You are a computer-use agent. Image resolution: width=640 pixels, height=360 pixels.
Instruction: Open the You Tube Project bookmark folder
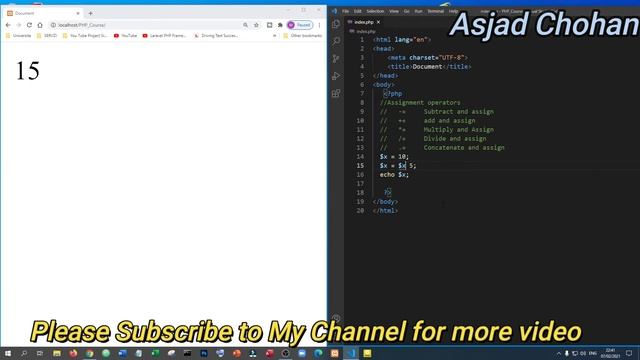tap(85, 36)
